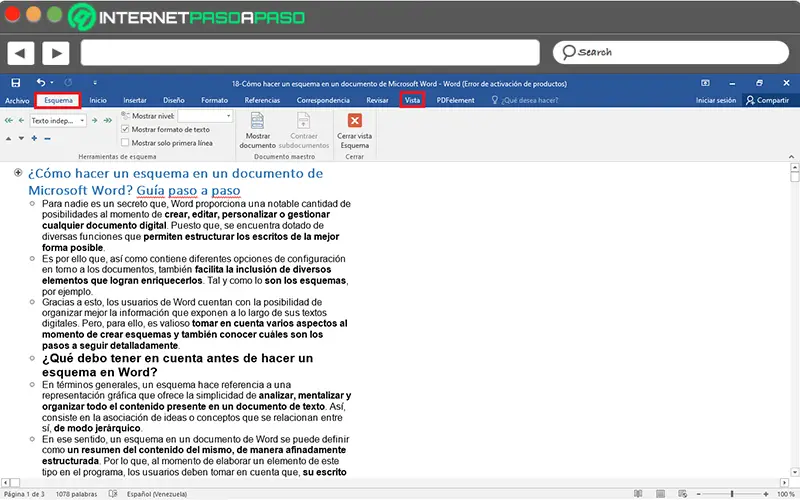
Task: Click Página 1 de 3 in status bar
Action: pyautogui.click(x=24, y=494)
